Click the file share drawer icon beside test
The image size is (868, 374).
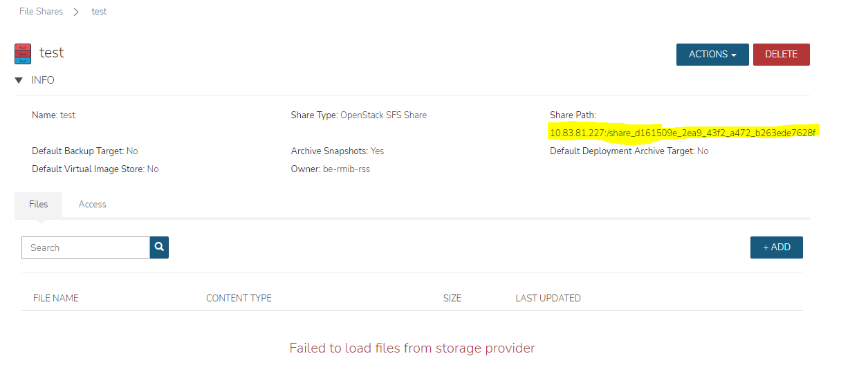point(23,53)
